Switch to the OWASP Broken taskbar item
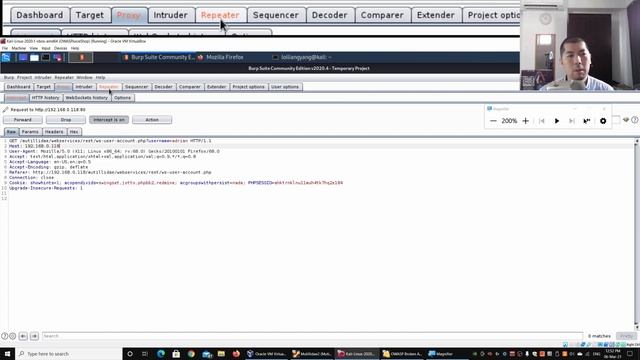Image resolution: width=640 pixels, height=360 pixels. pyautogui.click(x=402, y=353)
